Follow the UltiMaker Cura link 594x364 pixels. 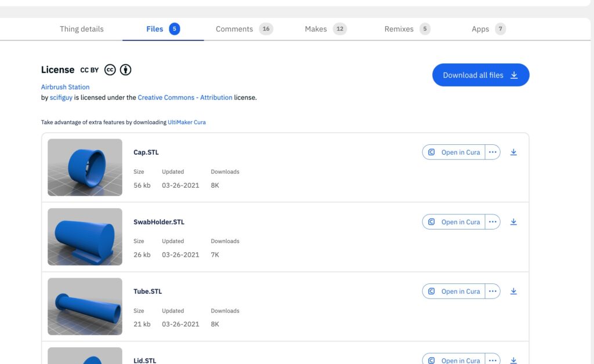point(187,122)
